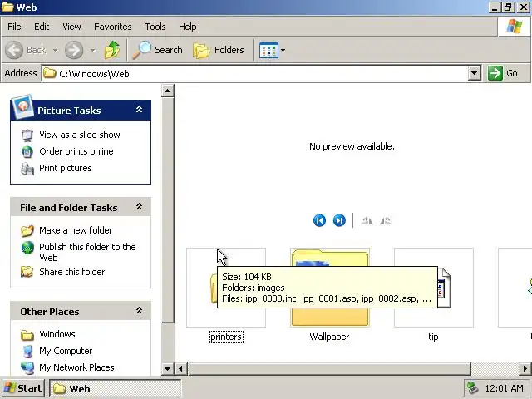Viewport: 532px width, 399px height.
Task: Open the Forward history dropdown arrow
Action: pos(92,50)
